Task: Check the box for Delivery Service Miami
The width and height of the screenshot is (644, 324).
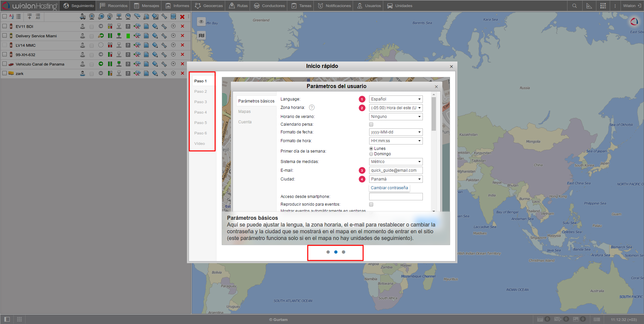Action: (x=5, y=36)
